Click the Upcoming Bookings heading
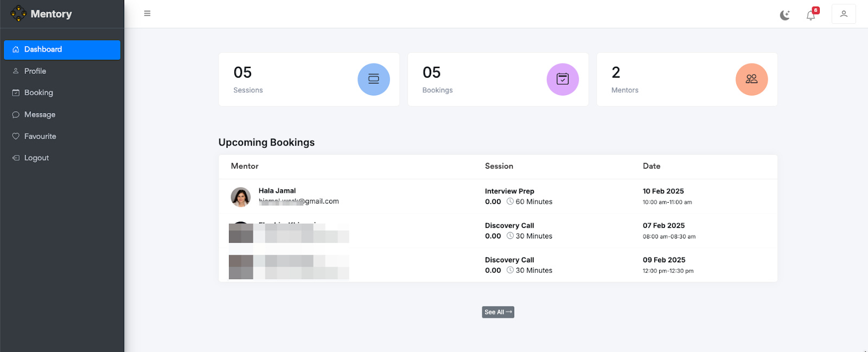This screenshot has width=868, height=352. pyautogui.click(x=266, y=142)
